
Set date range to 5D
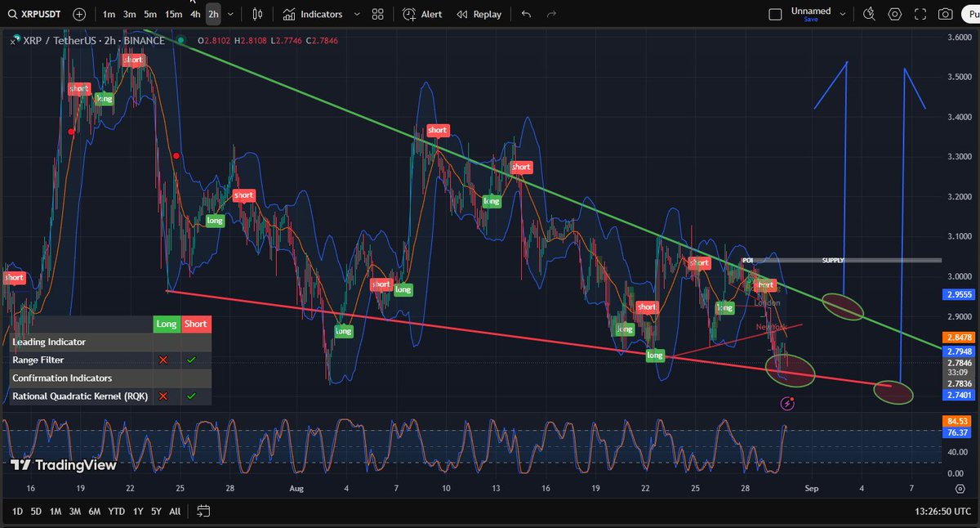coord(36,511)
